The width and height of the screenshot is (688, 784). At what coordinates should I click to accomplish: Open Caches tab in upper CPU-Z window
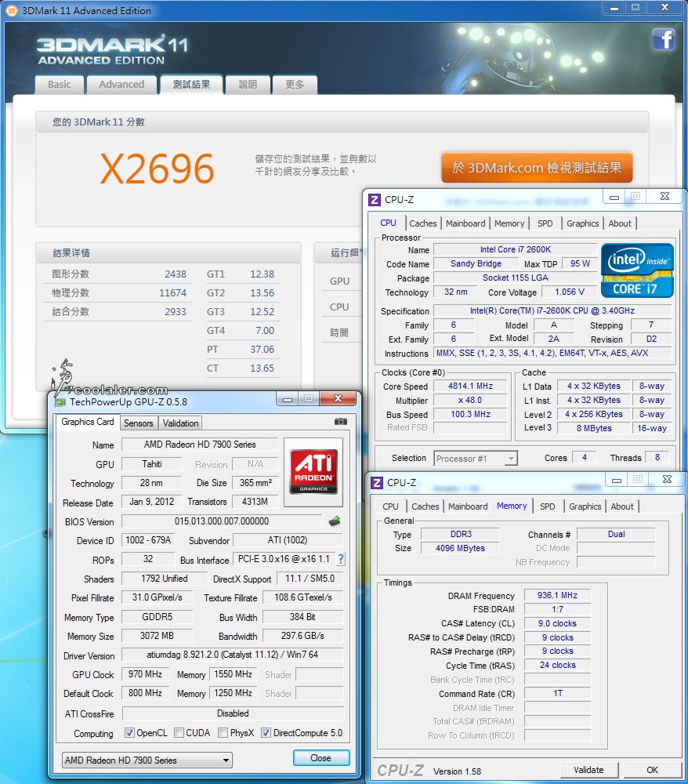click(x=422, y=223)
